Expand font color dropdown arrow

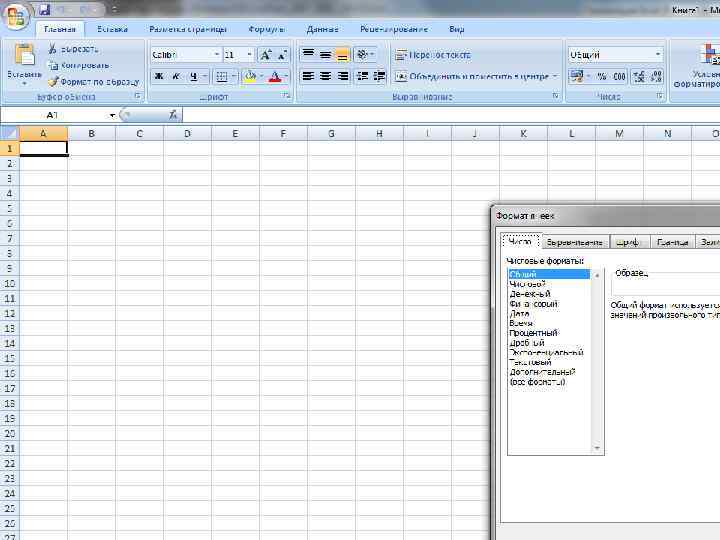[286, 76]
